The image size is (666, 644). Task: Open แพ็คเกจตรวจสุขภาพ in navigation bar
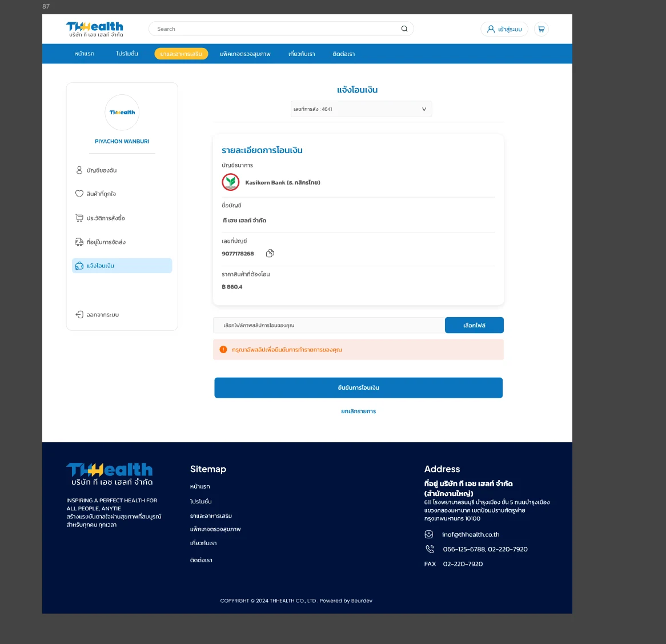tap(245, 54)
